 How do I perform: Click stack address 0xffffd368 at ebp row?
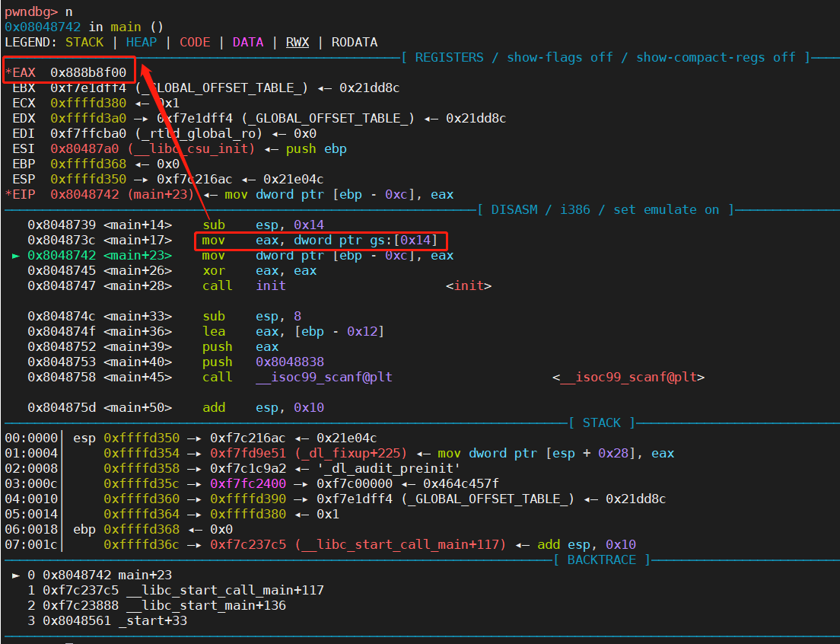click(x=142, y=530)
